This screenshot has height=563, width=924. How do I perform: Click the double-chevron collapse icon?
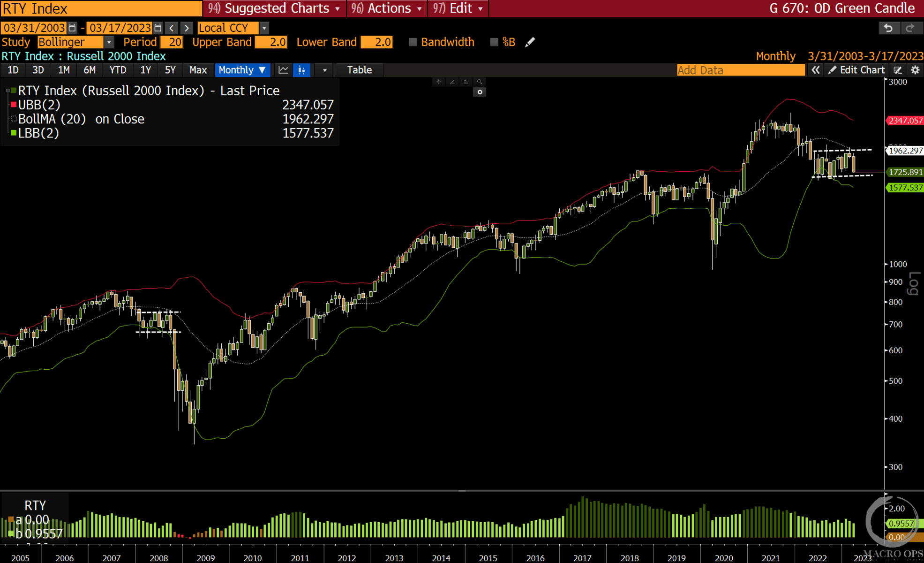816,70
